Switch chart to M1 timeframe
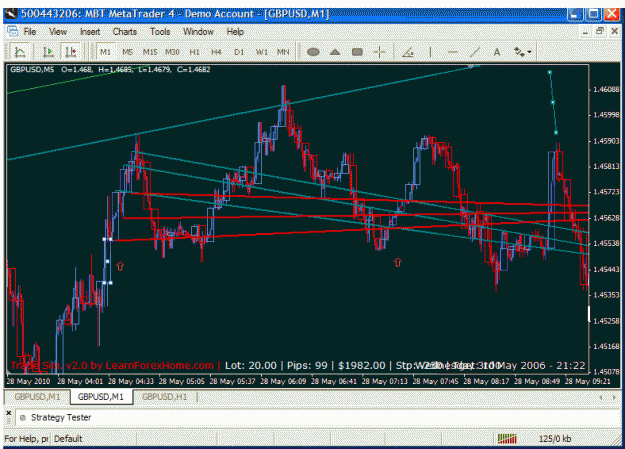This screenshot has height=449, width=625. click(106, 52)
